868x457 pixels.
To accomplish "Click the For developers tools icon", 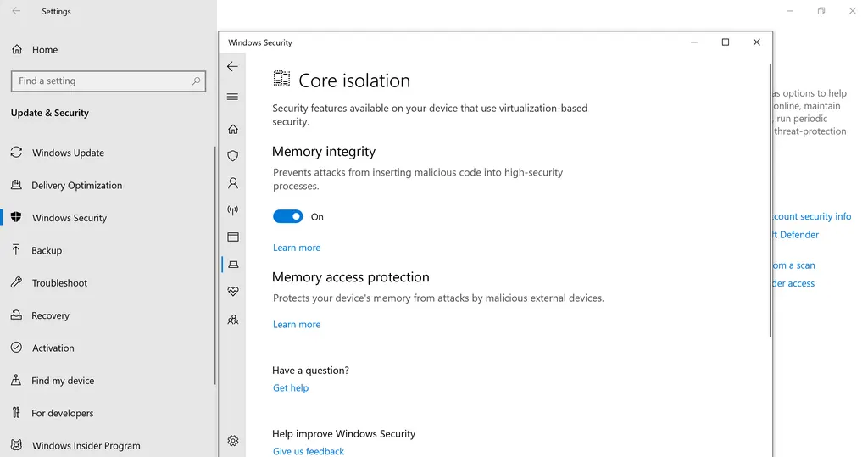I will pyautogui.click(x=16, y=413).
